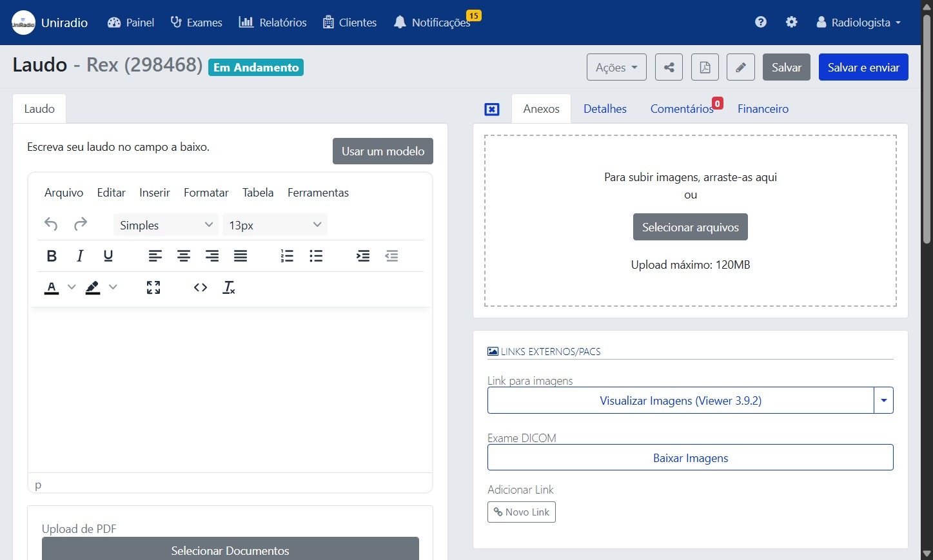Toggle bold formatting in editor

point(52,256)
